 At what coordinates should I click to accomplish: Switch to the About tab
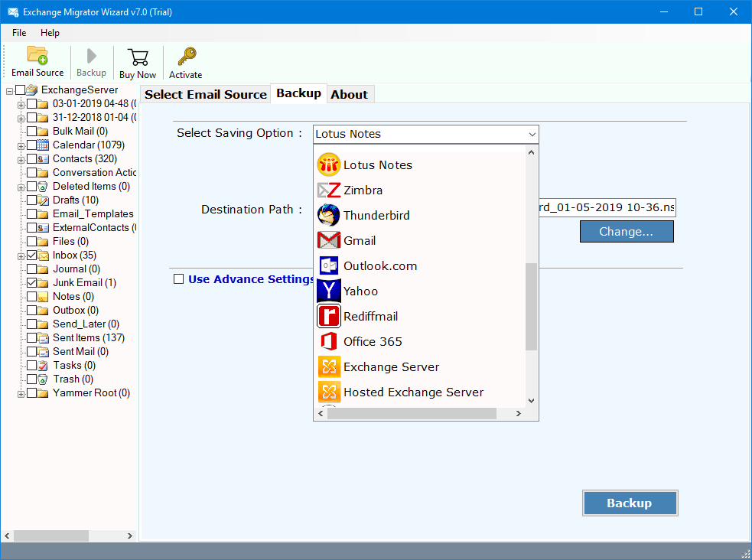(349, 94)
